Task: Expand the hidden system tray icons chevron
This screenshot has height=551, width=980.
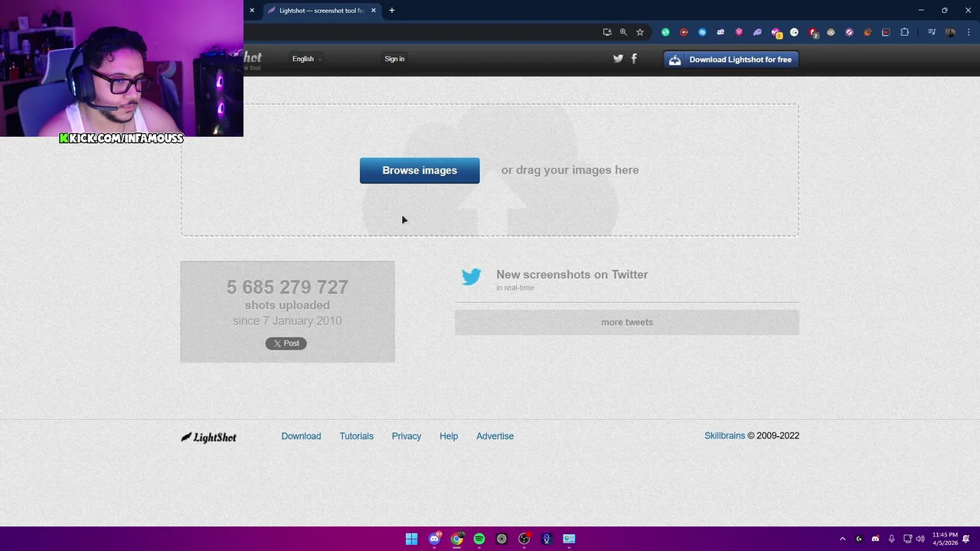Action: click(x=842, y=539)
